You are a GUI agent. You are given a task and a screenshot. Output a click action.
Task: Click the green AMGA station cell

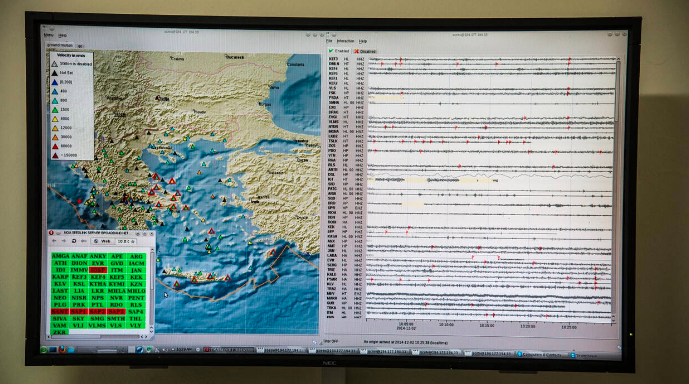(60, 256)
